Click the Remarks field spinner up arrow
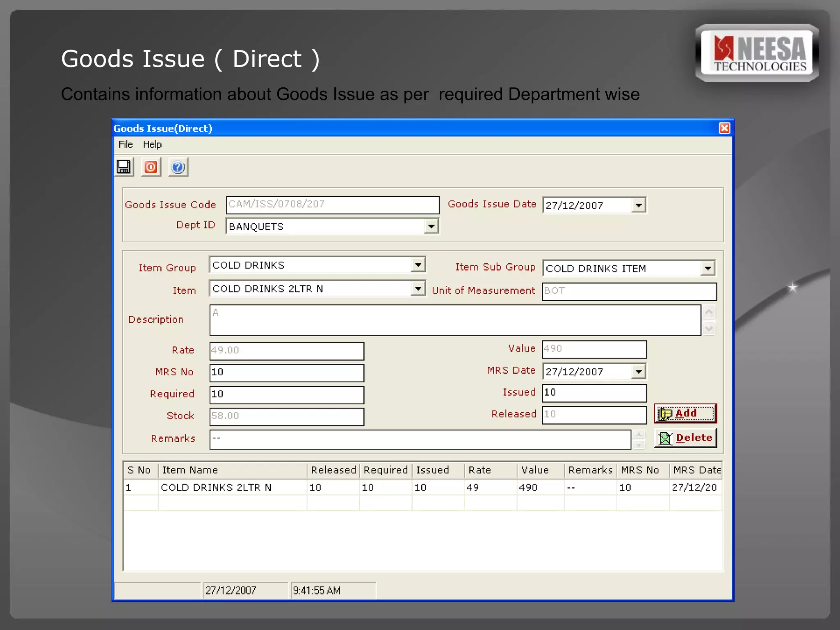 [639, 435]
